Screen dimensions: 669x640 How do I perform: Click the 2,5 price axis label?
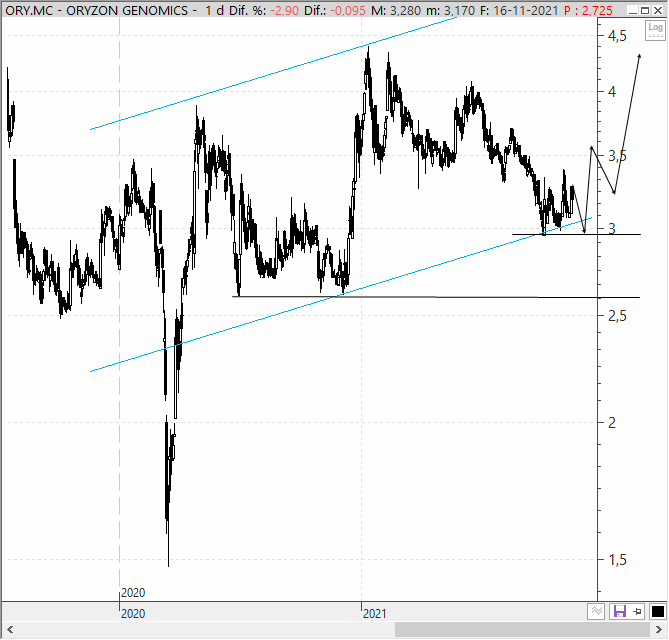617,316
